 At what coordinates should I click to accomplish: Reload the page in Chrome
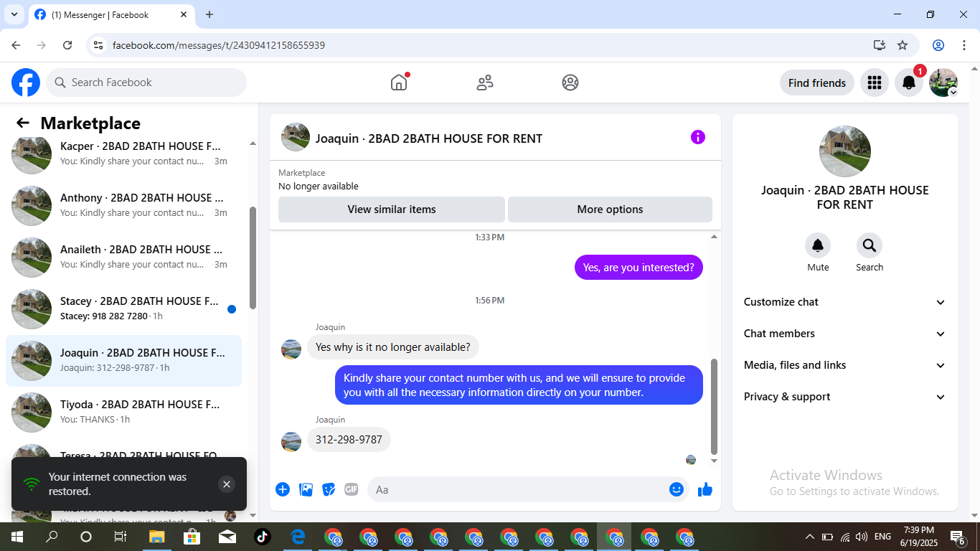pos(67,45)
